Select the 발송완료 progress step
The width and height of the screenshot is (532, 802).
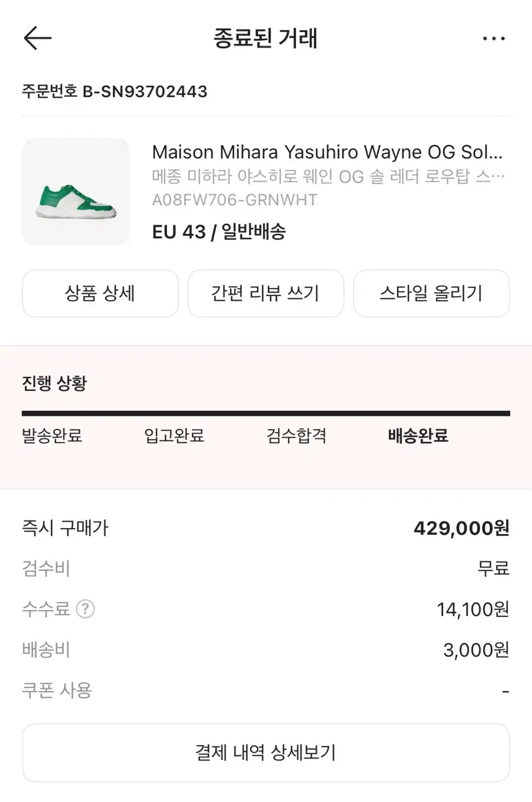pos(52,437)
